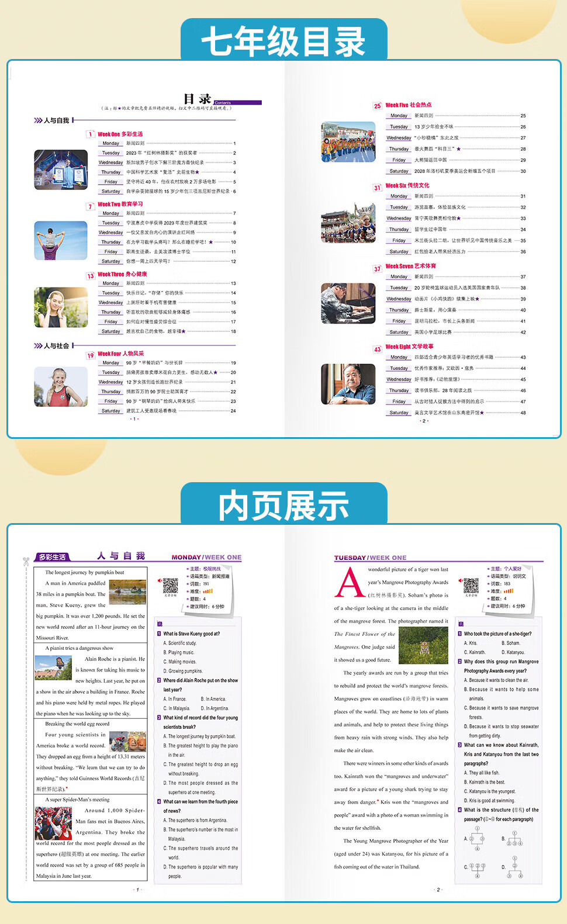Click the 人与社会 section heading

click(x=56, y=346)
